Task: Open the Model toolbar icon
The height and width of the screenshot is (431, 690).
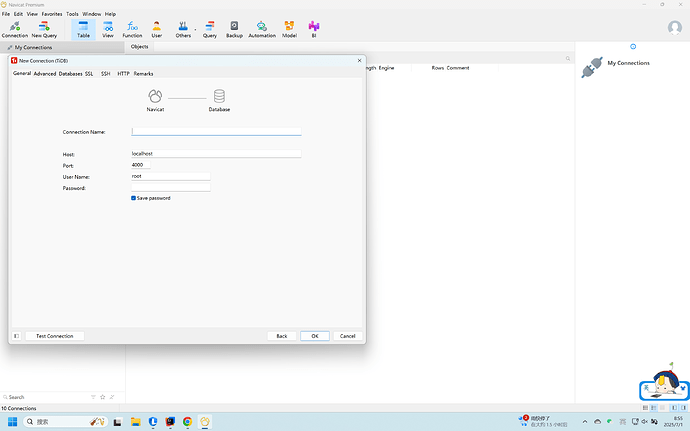Action: coord(289,29)
